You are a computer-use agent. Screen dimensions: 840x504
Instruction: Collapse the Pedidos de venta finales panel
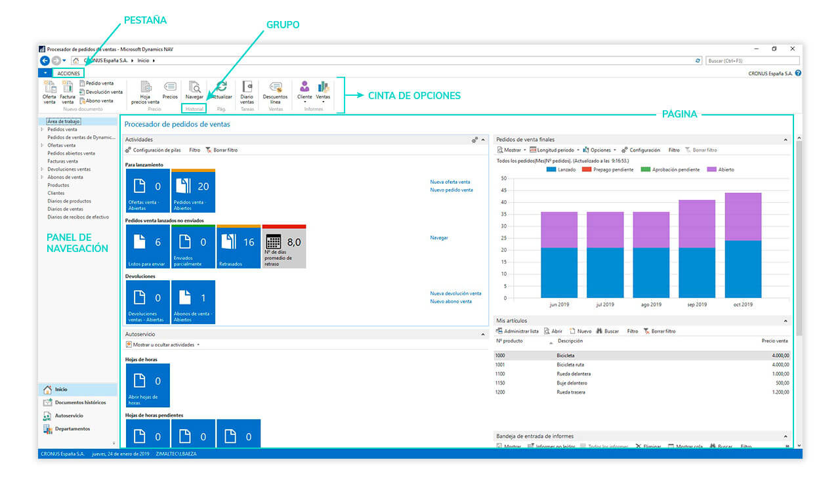786,140
